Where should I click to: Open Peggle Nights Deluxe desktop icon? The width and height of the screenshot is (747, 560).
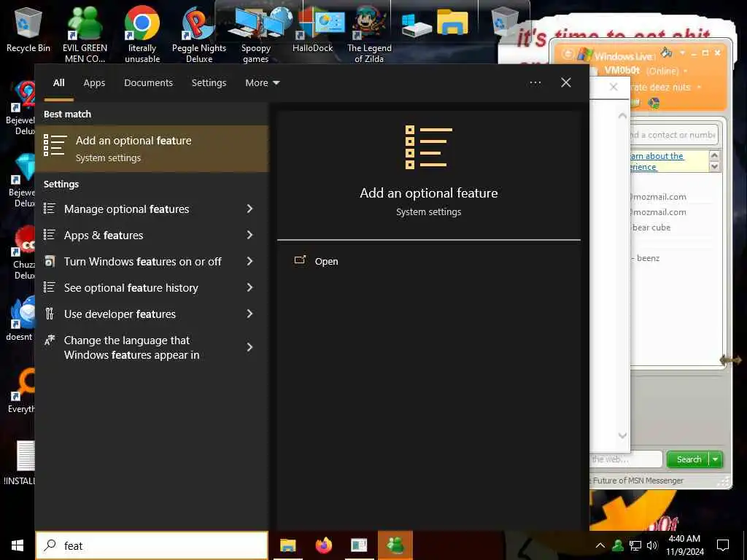199,34
